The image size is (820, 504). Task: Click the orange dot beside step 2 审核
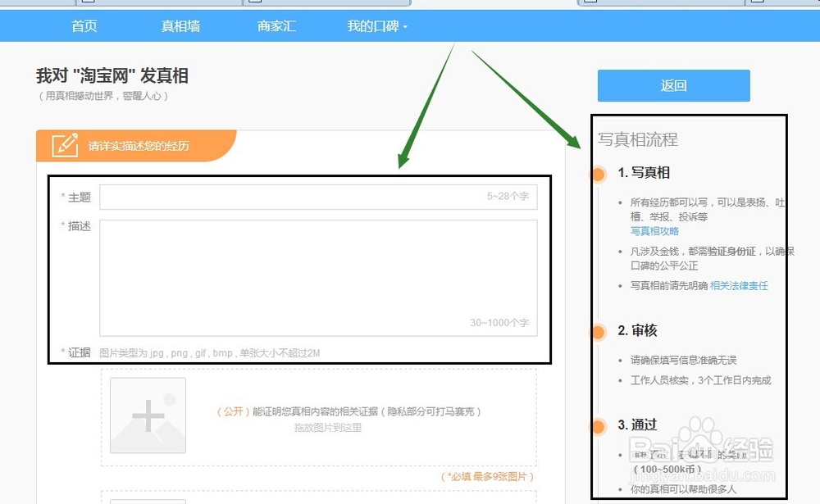599,331
